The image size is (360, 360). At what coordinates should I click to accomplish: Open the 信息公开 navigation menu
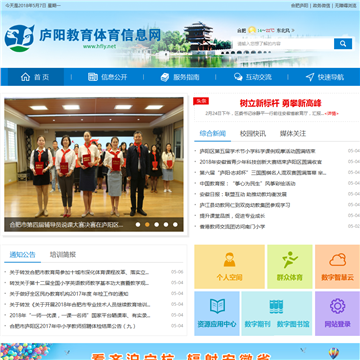pyautogui.click(x=107, y=77)
